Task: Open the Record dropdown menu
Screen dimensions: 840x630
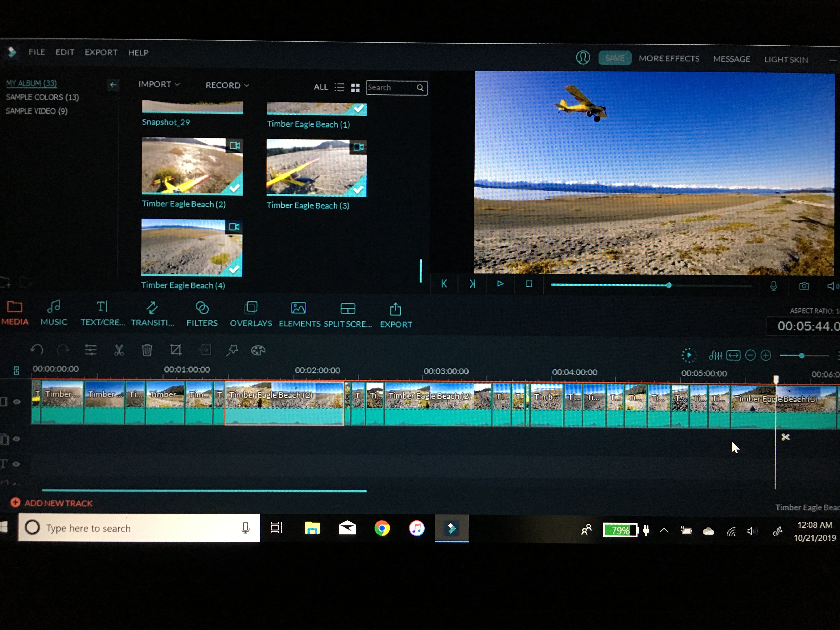Action: pyautogui.click(x=227, y=85)
